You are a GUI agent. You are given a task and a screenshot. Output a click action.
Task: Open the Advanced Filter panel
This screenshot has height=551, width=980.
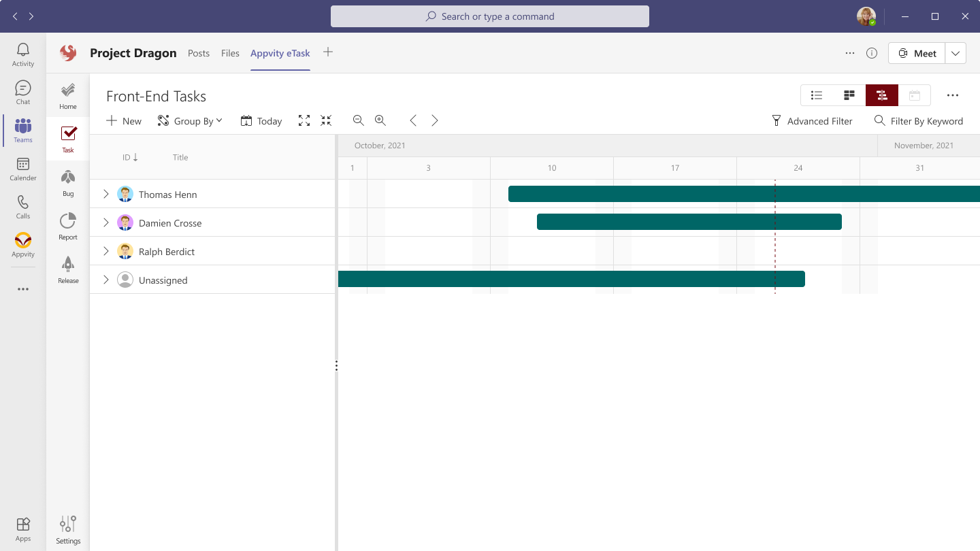click(813, 120)
